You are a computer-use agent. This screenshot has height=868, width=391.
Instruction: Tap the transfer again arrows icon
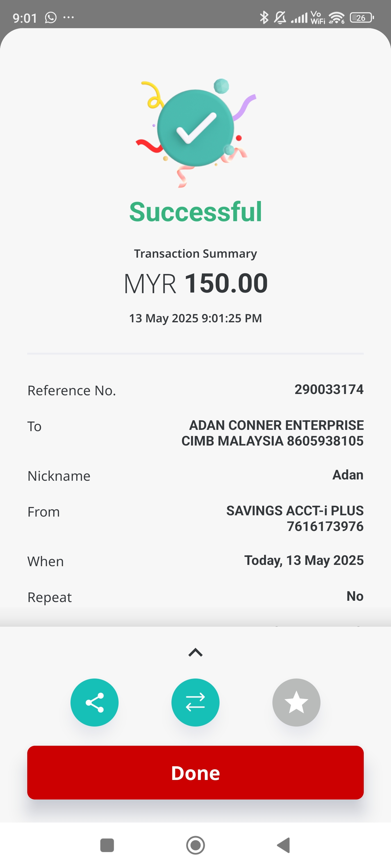tap(195, 702)
